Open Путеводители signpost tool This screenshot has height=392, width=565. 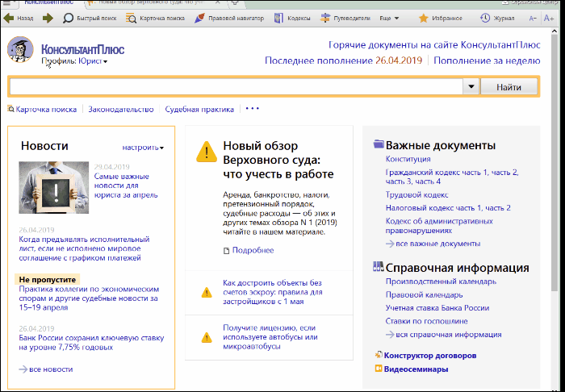click(x=345, y=18)
